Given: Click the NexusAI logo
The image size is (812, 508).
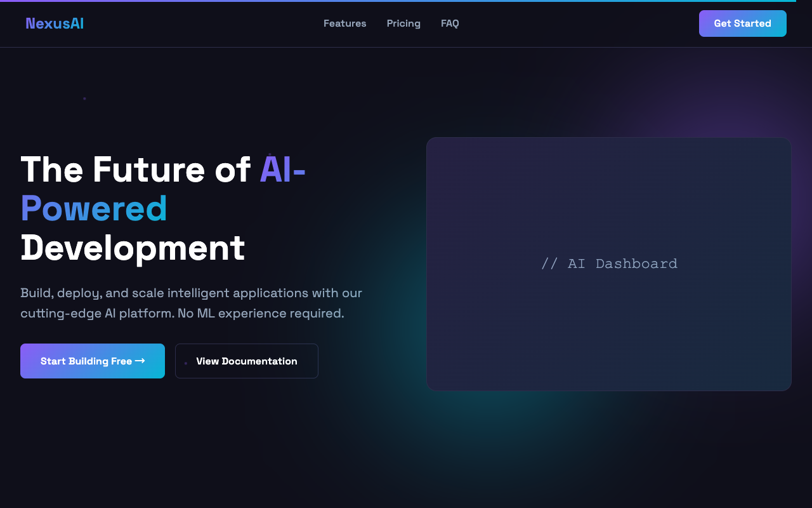Looking at the screenshot, I should click(55, 23).
